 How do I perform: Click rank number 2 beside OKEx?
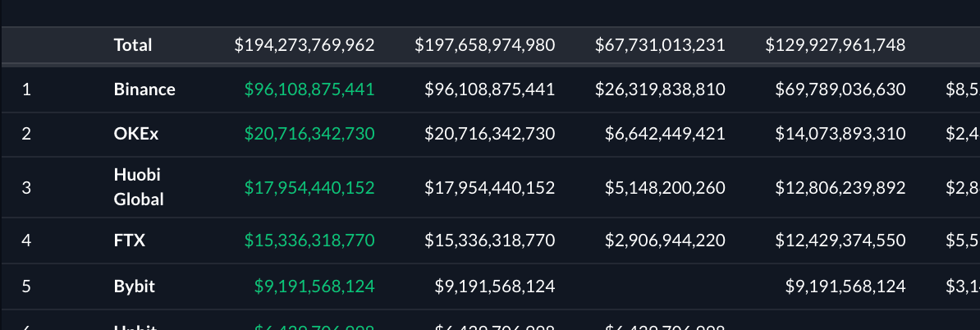pos(26,134)
